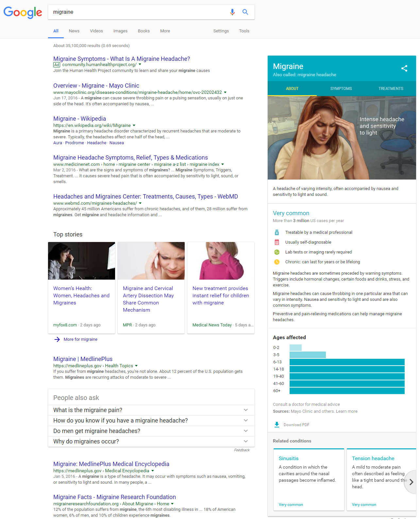This screenshot has width=420, height=519.
Task: Click the blue search magnifier icon
Action: [245, 12]
